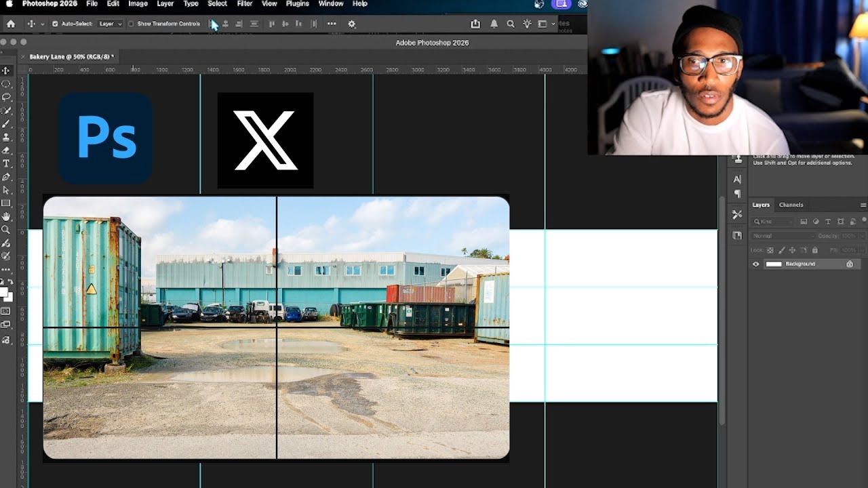
Task: Open more align options three dots
Action: (332, 24)
